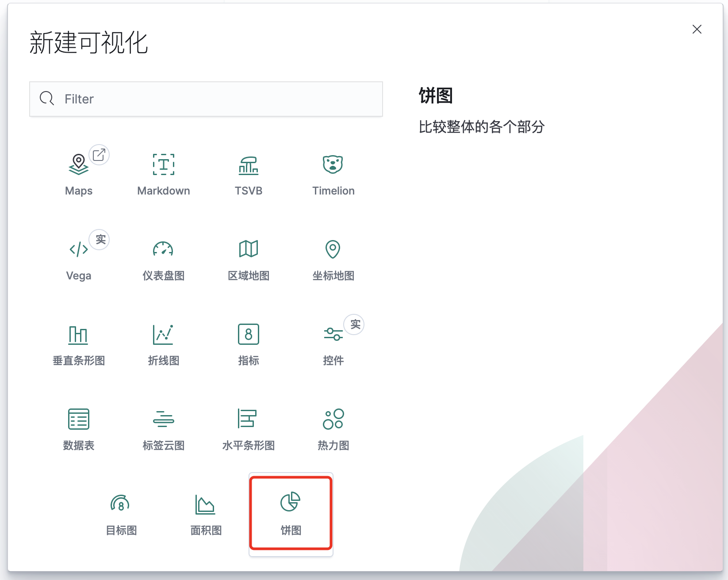The height and width of the screenshot is (580, 728).
Task: Select the Maps visualization type
Action: [79, 172]
